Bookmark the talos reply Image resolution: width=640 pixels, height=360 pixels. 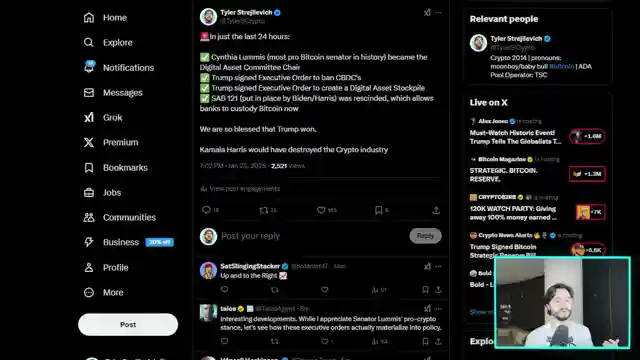pyautogui.click(x=425, y=341)
